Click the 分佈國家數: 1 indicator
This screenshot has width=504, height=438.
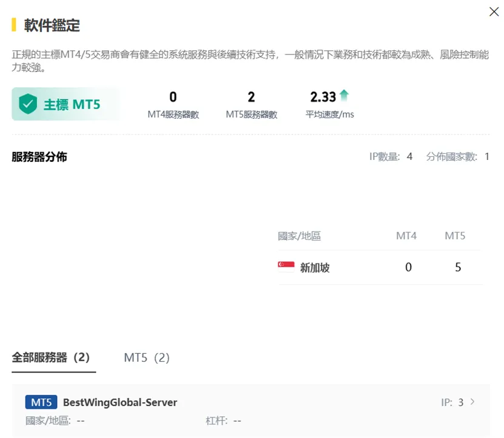[458, 156]
